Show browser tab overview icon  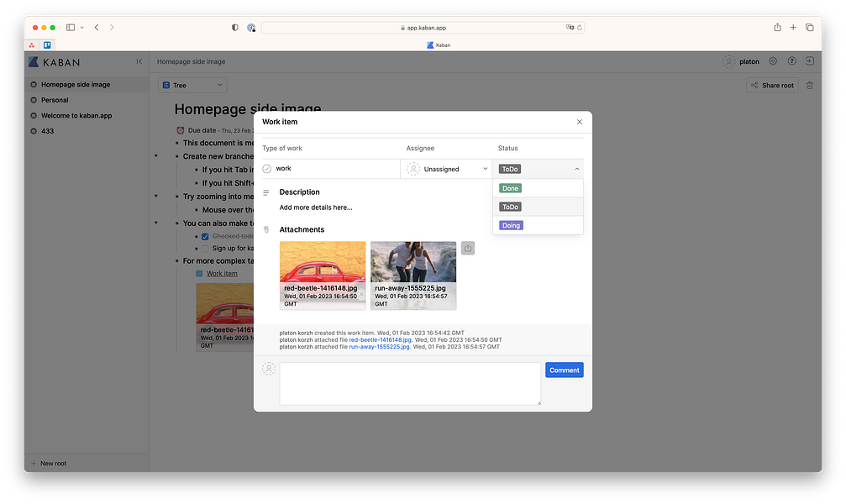coord(810,28)
